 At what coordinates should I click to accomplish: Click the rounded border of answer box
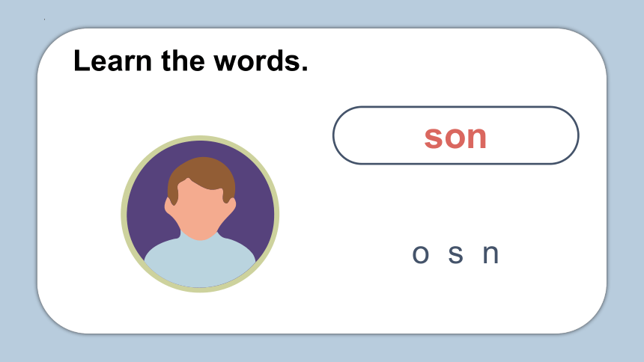pos(455,107)
